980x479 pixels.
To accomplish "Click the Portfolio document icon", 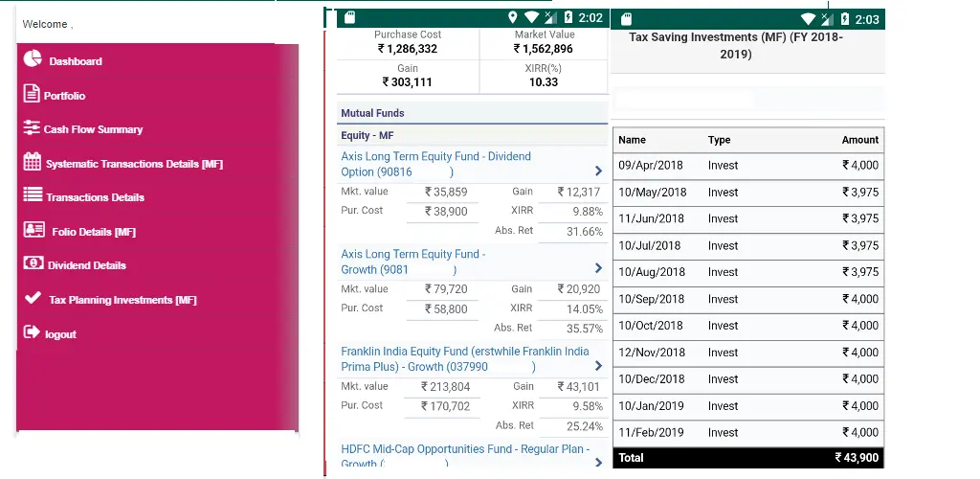I will [x=32, y=93].
